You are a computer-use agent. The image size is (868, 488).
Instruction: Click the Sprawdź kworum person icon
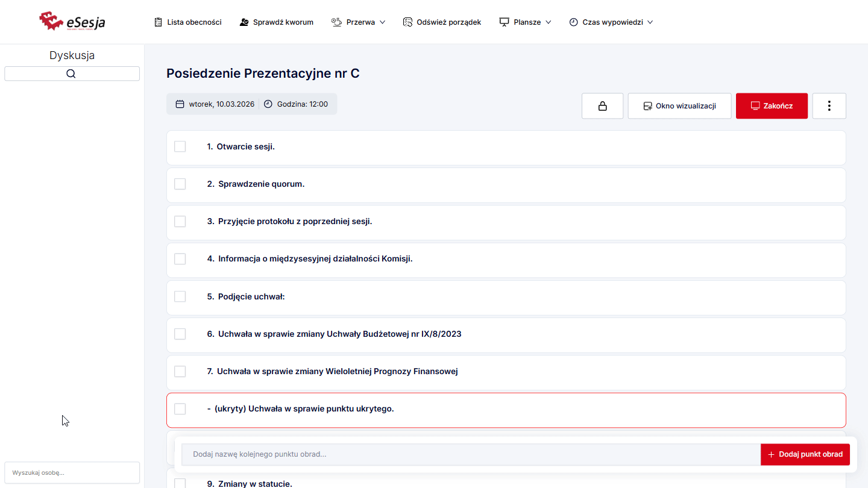click(244, 22)
